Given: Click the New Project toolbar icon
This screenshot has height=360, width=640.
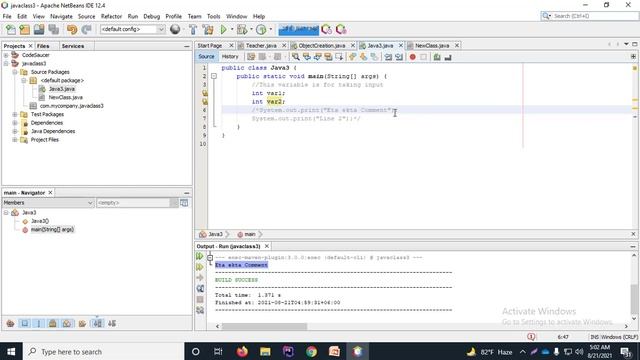Looking at the screenshot, I should (x=24, y=29).
